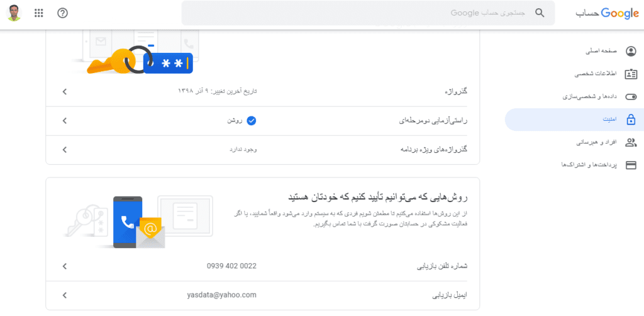Click the Home person circle icon in sidebar
The height and width of the screenshot is (316, 644).
(631, 51)
